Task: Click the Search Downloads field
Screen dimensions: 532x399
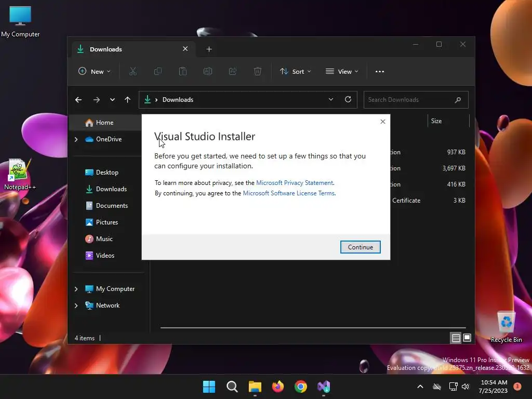Action: pos(416,100)
